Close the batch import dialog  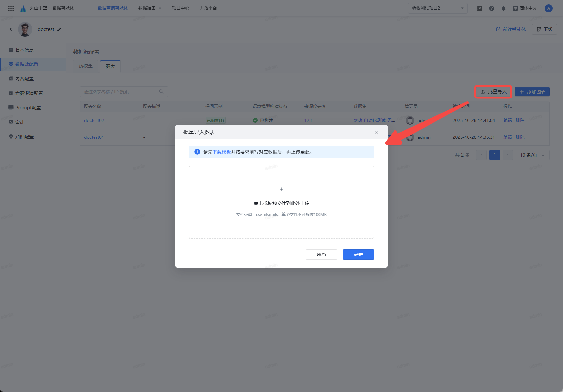[x=376, y=132]
